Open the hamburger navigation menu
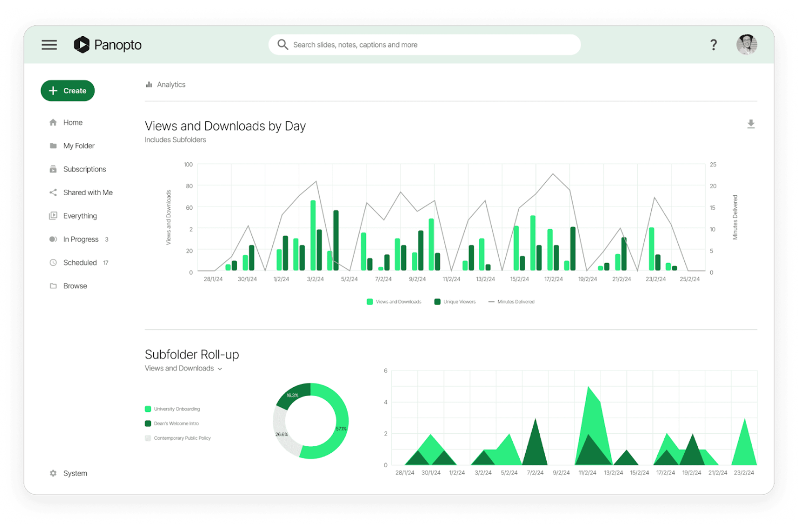The image size is (798, 532). click(x=49, y=45)
